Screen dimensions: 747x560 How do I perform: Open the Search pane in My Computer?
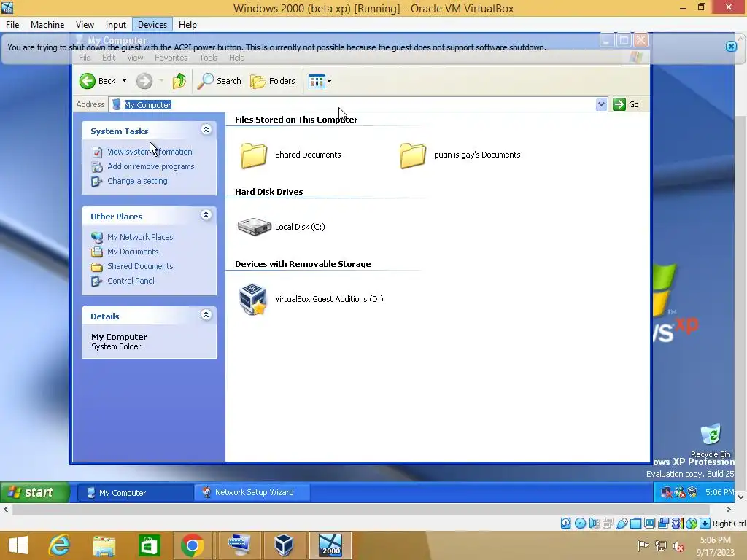pos(220,81)
